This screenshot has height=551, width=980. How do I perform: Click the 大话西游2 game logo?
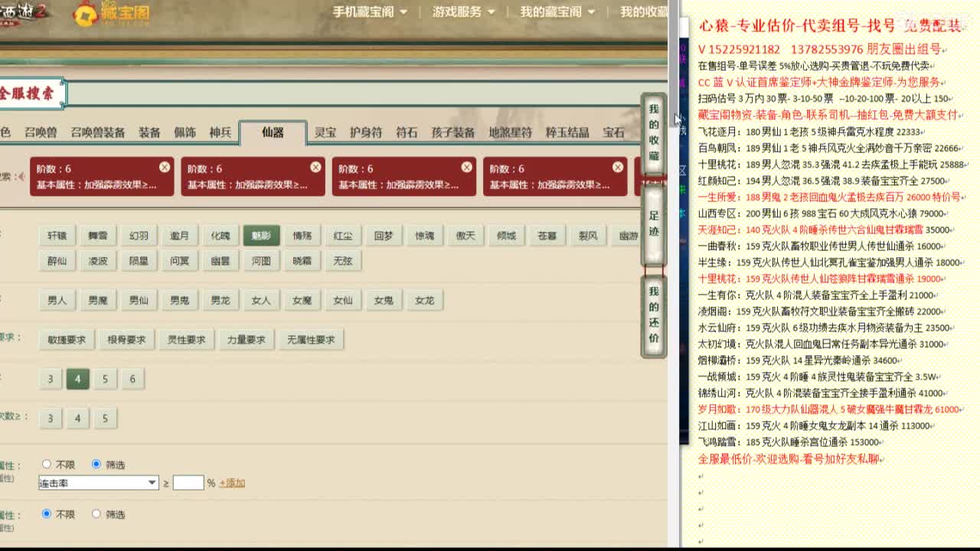pos(19,11)
